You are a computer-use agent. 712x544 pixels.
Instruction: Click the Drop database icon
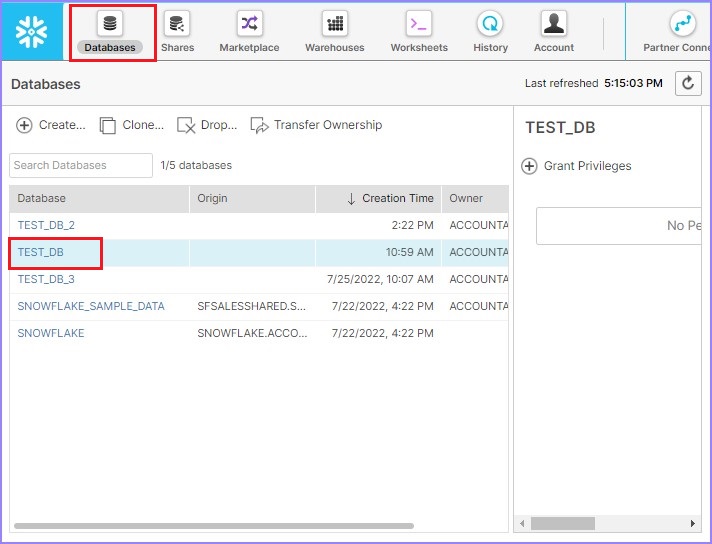pos(186,125)
